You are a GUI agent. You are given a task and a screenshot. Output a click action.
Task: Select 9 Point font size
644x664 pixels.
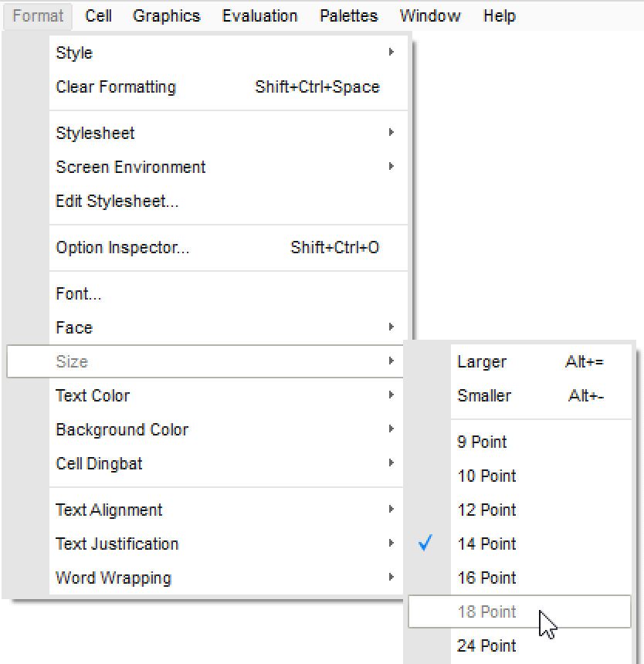click(x=482, y=442)
